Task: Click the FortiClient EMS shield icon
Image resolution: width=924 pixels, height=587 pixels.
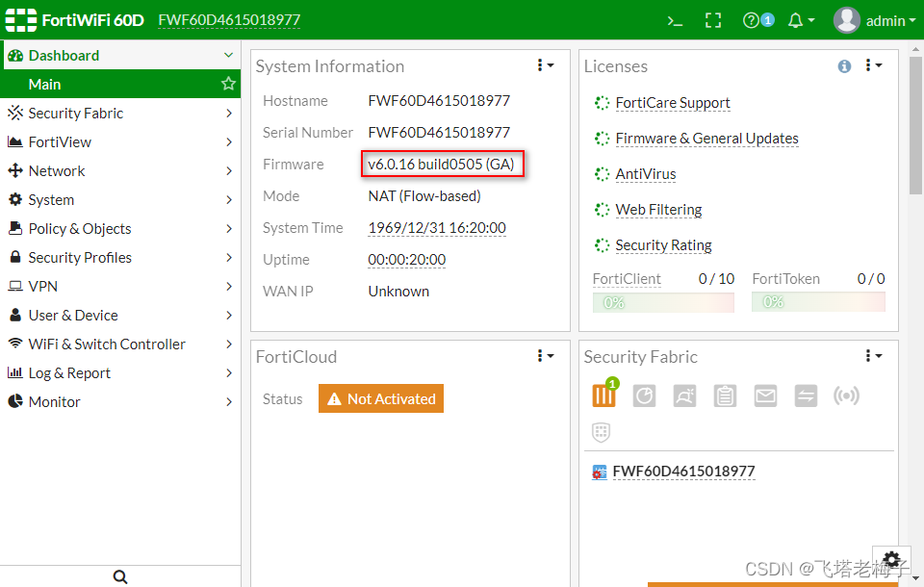Action: pos(601,433)
